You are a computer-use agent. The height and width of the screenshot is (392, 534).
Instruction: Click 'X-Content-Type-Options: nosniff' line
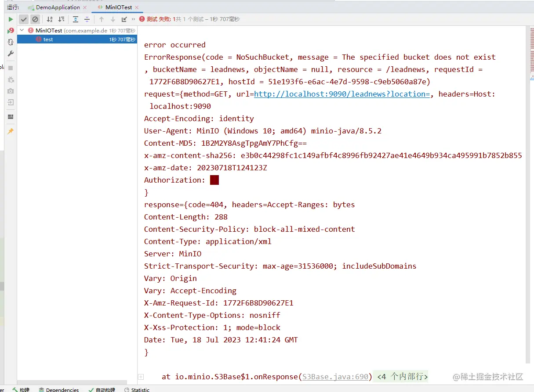[x=212, y=315]
